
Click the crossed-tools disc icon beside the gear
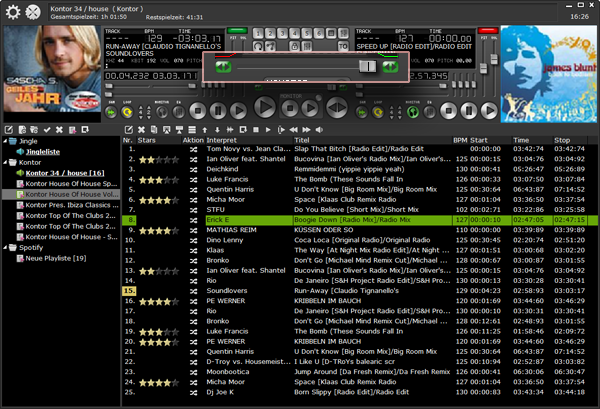pos(33,12)
